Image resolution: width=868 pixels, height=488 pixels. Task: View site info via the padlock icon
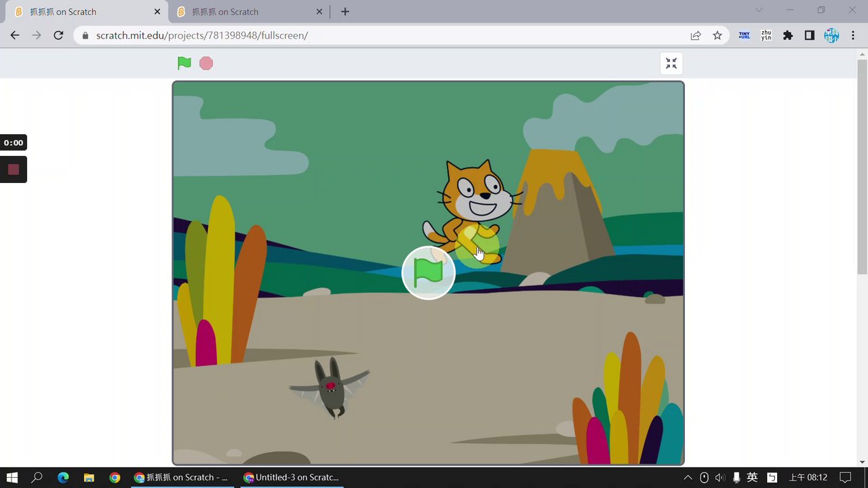(85, 35)
